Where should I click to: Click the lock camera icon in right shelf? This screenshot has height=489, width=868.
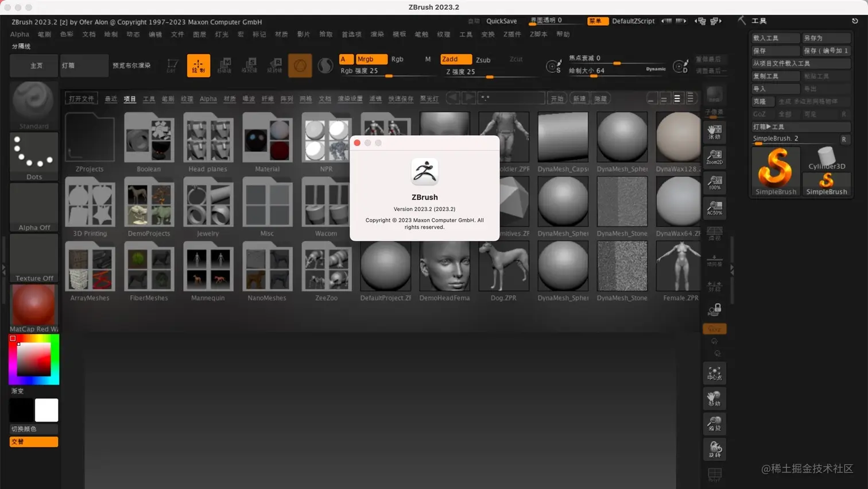[x=715, y=310]
